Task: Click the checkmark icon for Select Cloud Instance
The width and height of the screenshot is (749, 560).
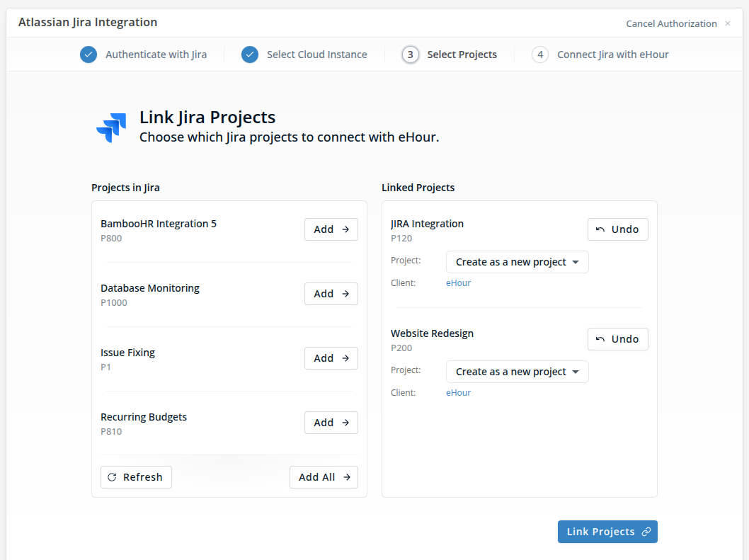Action: (x=250, y=55)
